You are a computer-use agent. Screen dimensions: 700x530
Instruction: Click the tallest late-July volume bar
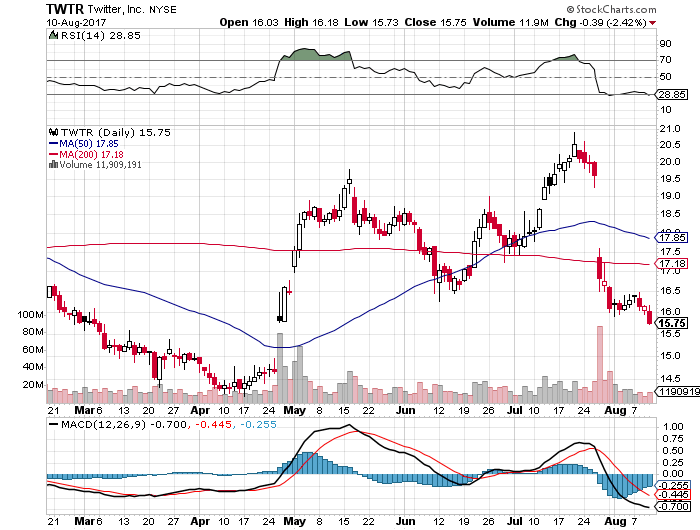click(x=600, y=364)
